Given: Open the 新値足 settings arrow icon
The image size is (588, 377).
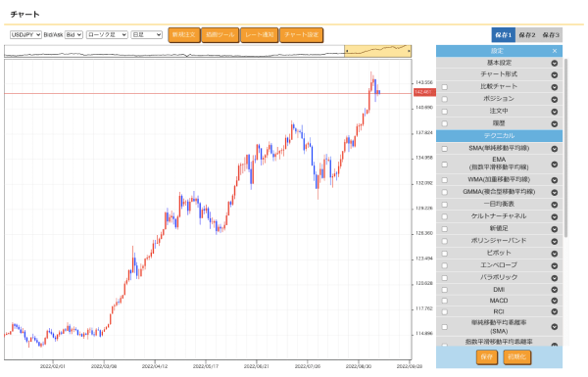Looking at the screenshot, I should coord(555,229).
